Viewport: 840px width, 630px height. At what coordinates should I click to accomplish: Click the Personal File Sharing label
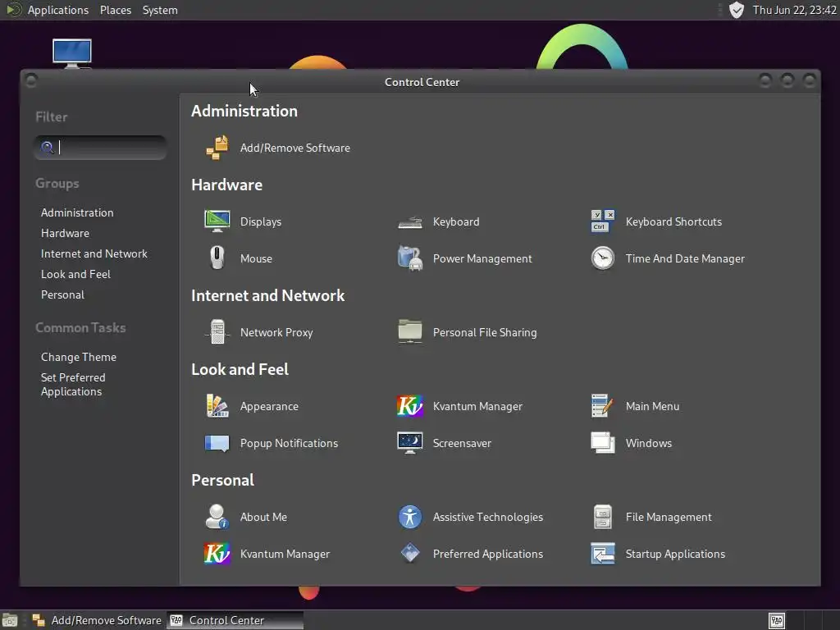click(484, 332)
